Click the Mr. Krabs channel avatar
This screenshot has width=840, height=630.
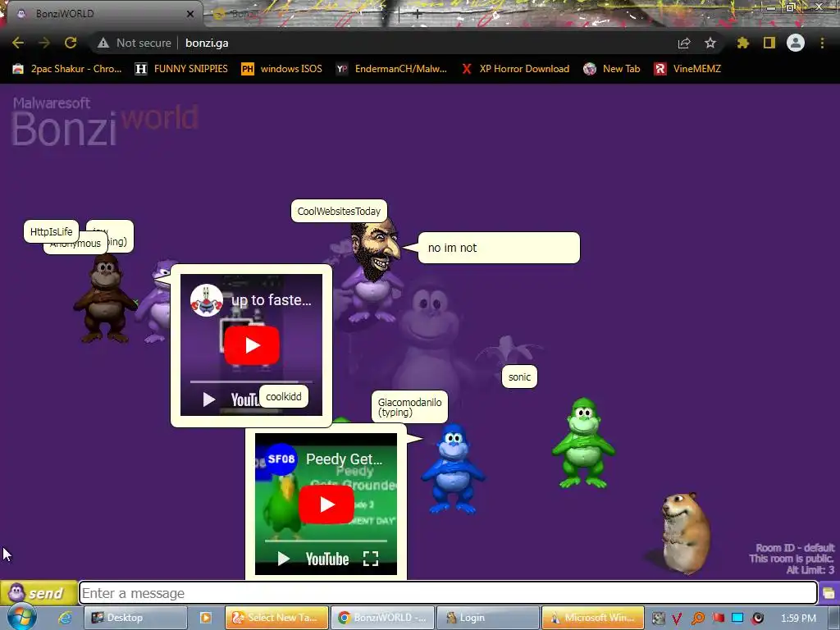pyautogui.click(x=207, y=300)
